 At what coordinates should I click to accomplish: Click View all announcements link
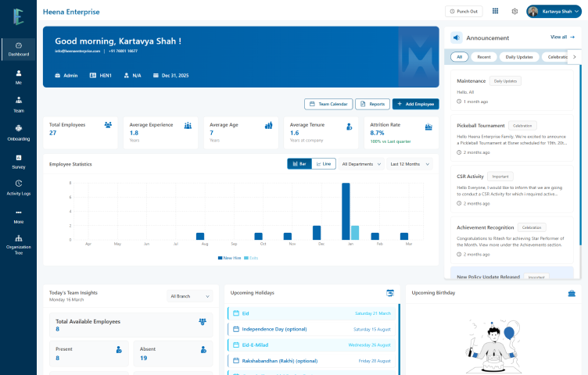click(562, 37)
